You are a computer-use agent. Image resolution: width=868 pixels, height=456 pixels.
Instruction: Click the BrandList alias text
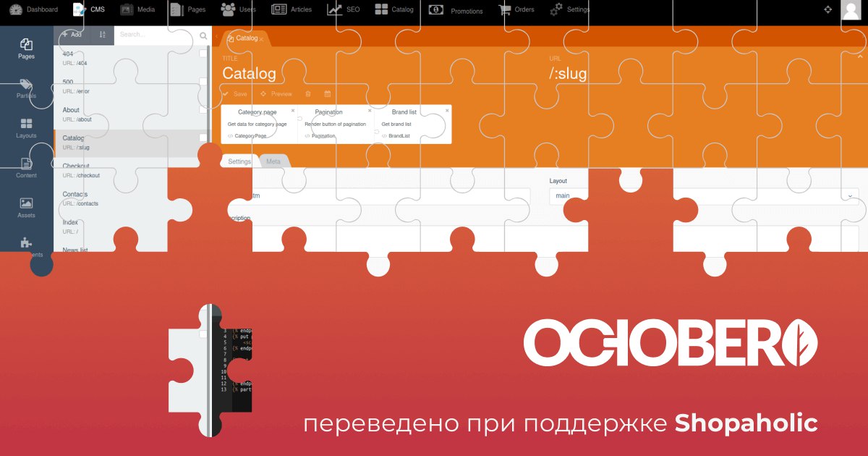pos(399,136)
